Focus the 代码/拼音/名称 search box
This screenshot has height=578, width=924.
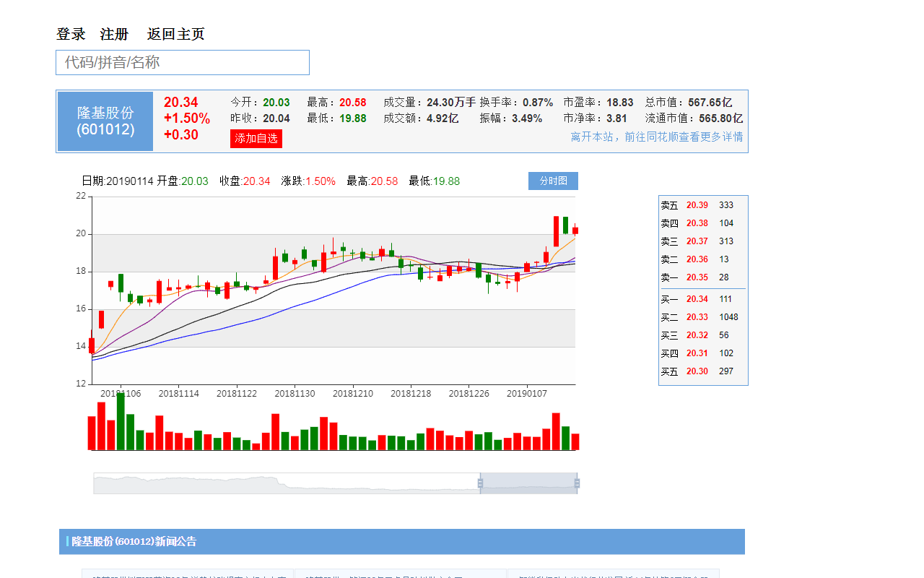(183, 63)
